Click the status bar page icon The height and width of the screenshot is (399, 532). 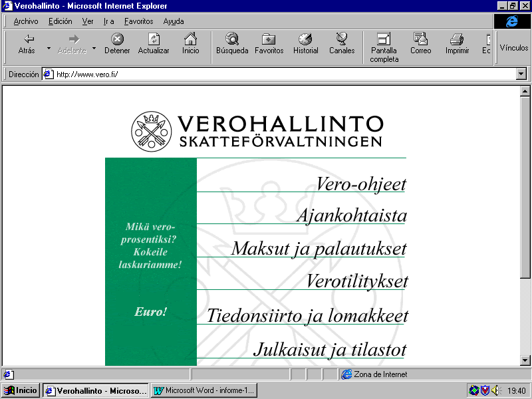tap(8, 374)
